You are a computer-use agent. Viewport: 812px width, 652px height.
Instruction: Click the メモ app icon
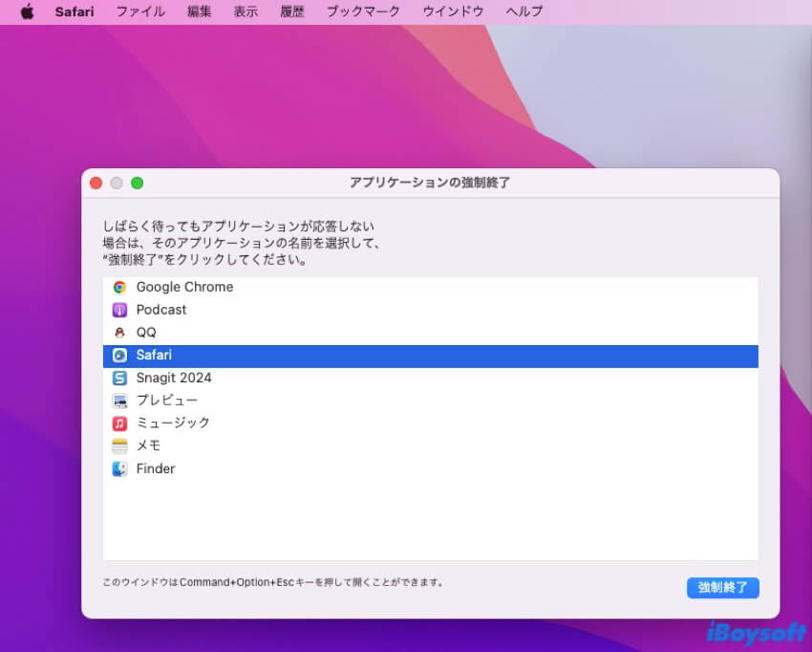118,446
